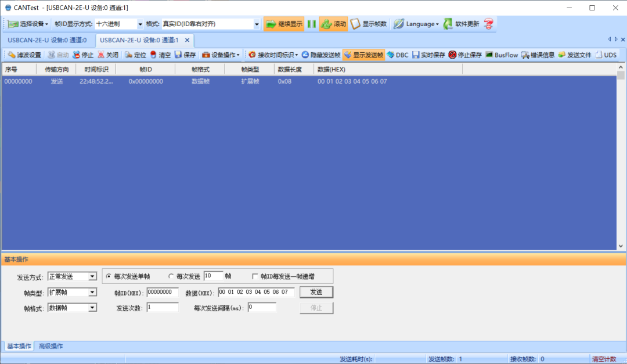This screenshot has width=627, height=364.
Task: Toggle 显示发送帧 show sent frames
Action: pos(363,55)
